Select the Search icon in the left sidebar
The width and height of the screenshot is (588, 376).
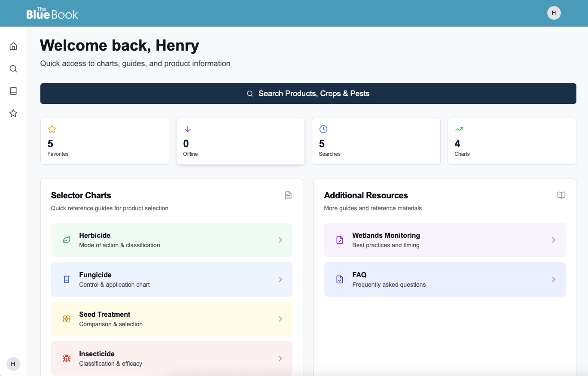pos(13,68)
